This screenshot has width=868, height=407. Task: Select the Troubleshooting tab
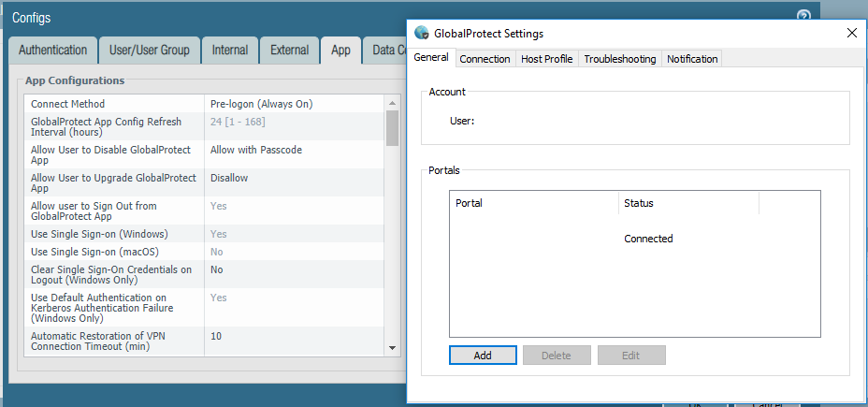[x=620, y=59]
